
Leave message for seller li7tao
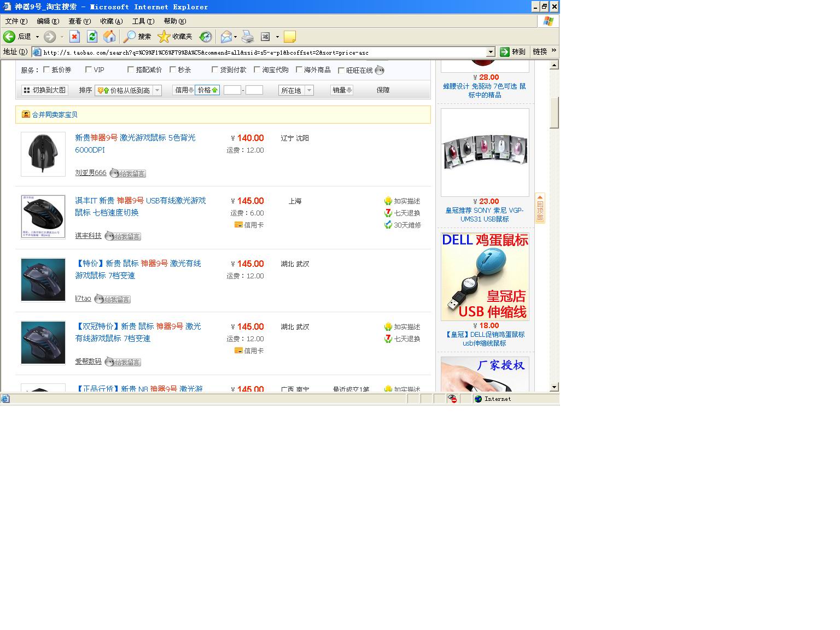(x=113, y=299)
